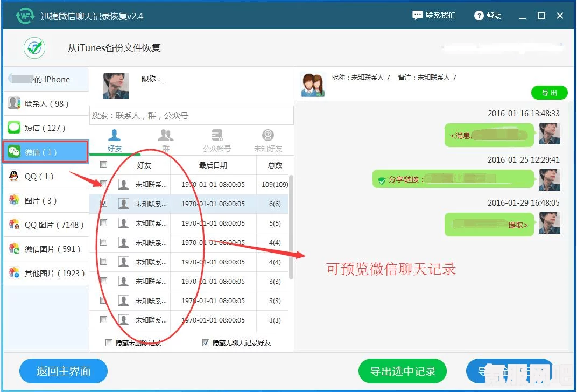Open the 帮助 question mark icon
This screenshot has height=392, width=577.
[x=479, y=16]
